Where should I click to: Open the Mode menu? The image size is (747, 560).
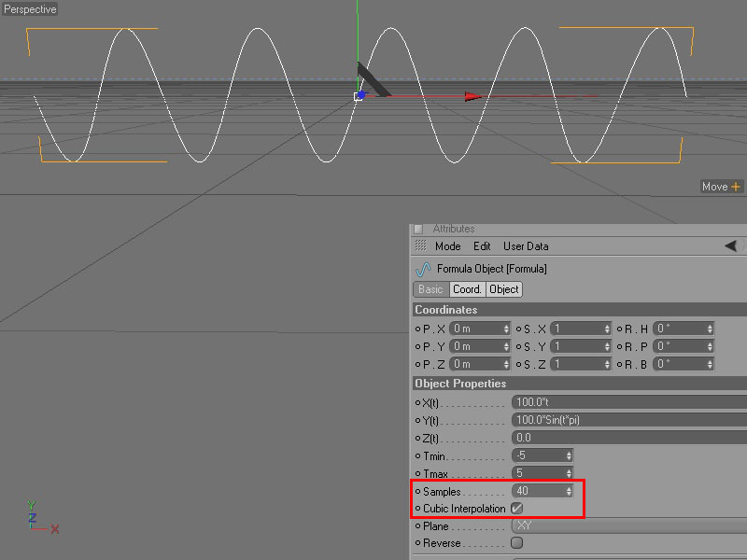point(448,246)
